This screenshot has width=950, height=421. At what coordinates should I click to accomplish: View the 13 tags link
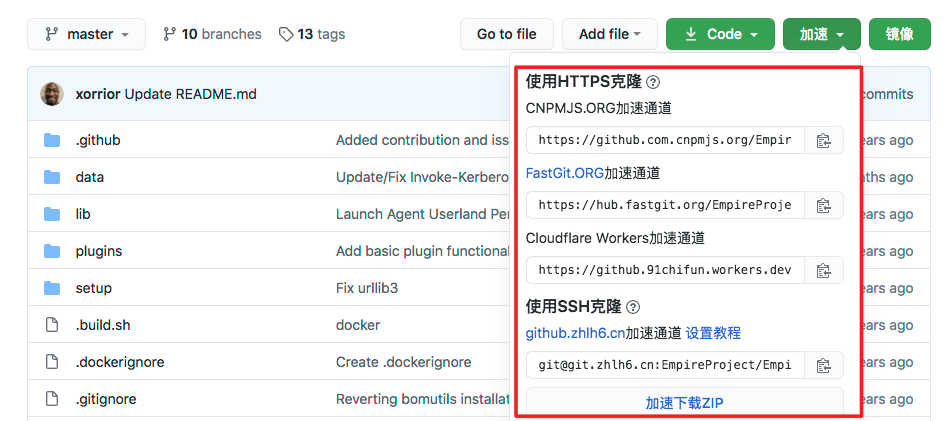tap(312, 34)
